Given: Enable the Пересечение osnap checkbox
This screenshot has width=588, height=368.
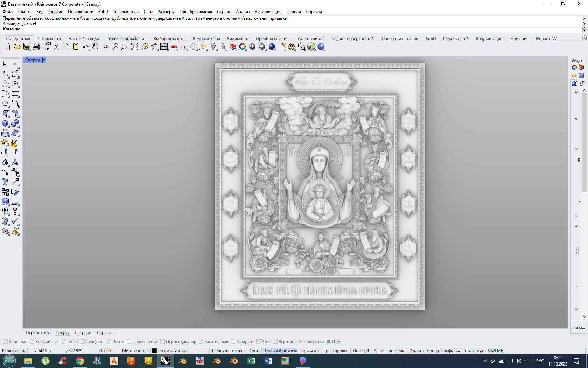Looking at the screenshot, I should pyautogui.click(x=129, y=342).
